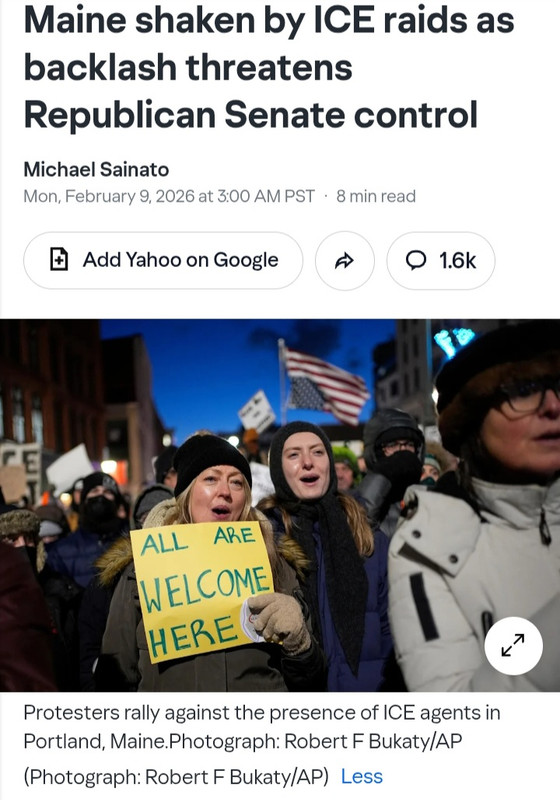The width and height of the screenshot is (560, 800).
Task: Click the American flag in the photo
Action: 325,384
